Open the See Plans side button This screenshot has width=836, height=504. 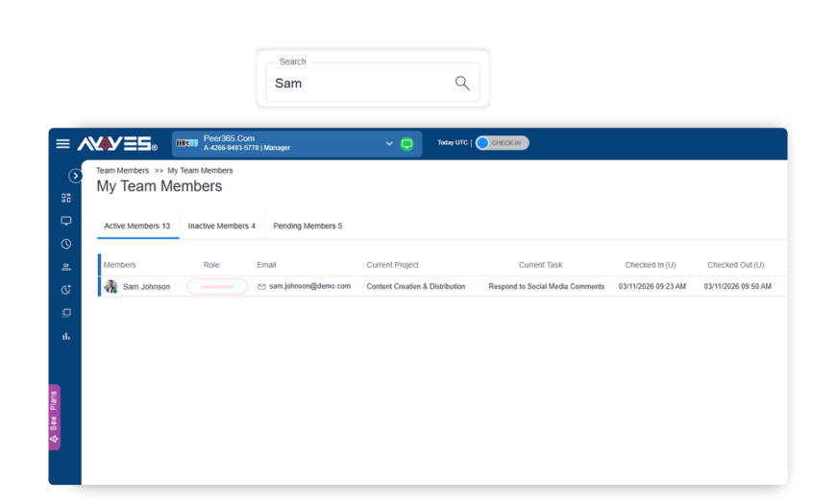click(54, 418)
